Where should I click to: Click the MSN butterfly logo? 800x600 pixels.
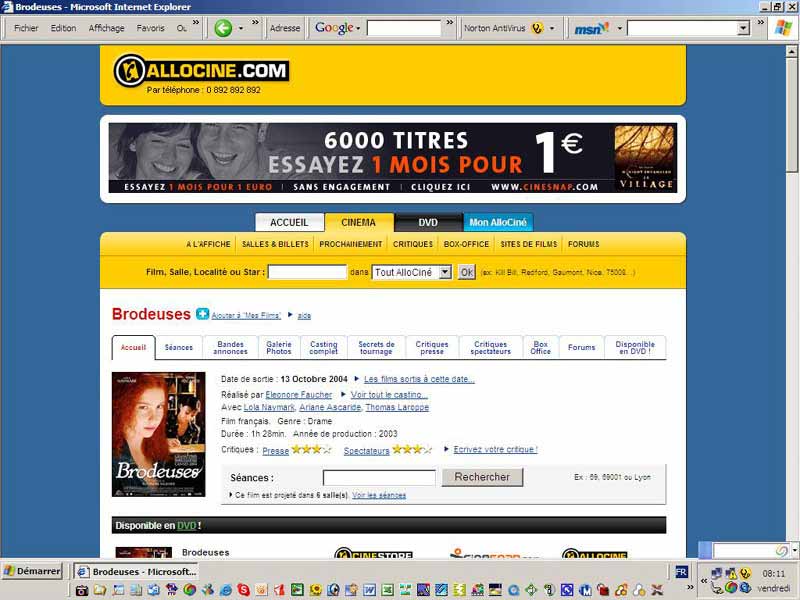tap(590, 28)
